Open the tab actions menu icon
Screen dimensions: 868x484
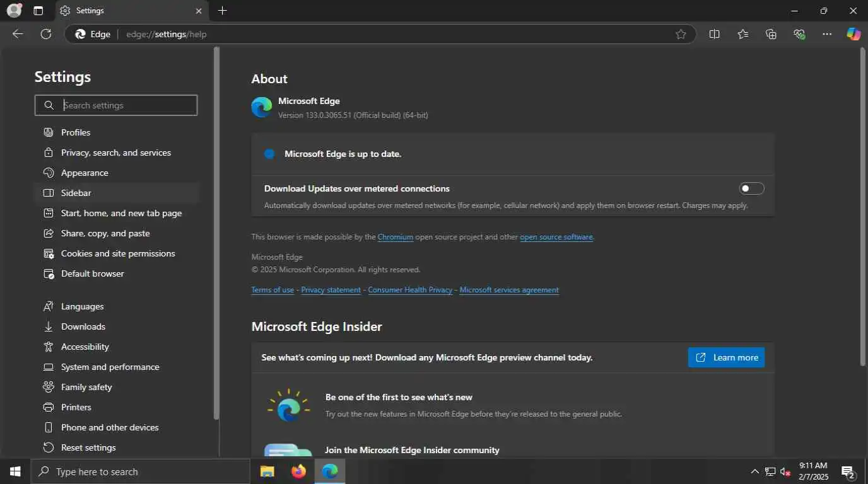(38, 11)
